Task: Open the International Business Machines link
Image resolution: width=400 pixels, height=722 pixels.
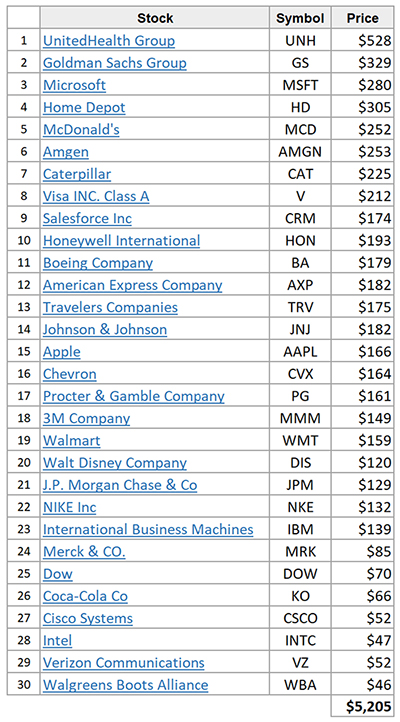Action: click(x=148, y=529)
